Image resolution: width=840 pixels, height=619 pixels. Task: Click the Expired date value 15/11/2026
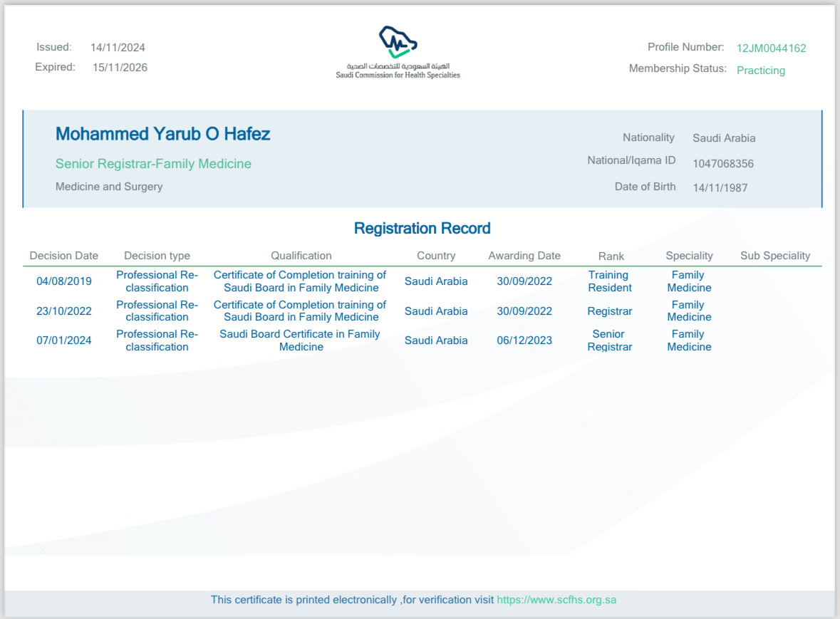tap(120, 68)
